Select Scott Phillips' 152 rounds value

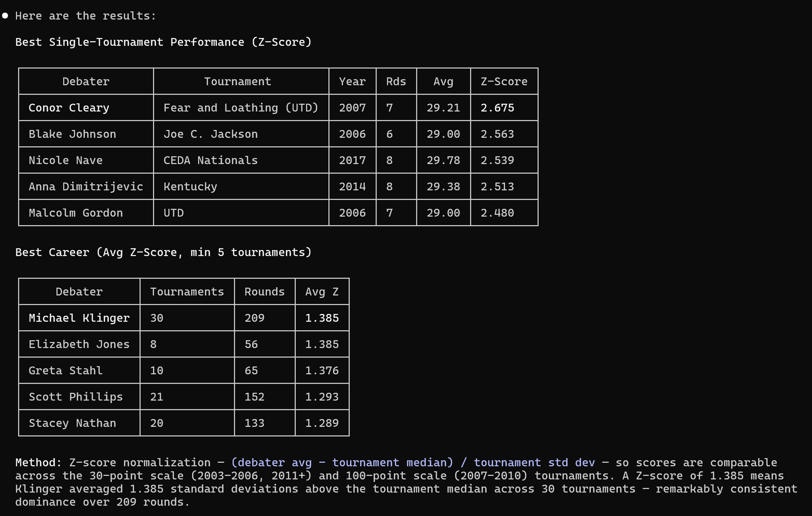[255, 397]
